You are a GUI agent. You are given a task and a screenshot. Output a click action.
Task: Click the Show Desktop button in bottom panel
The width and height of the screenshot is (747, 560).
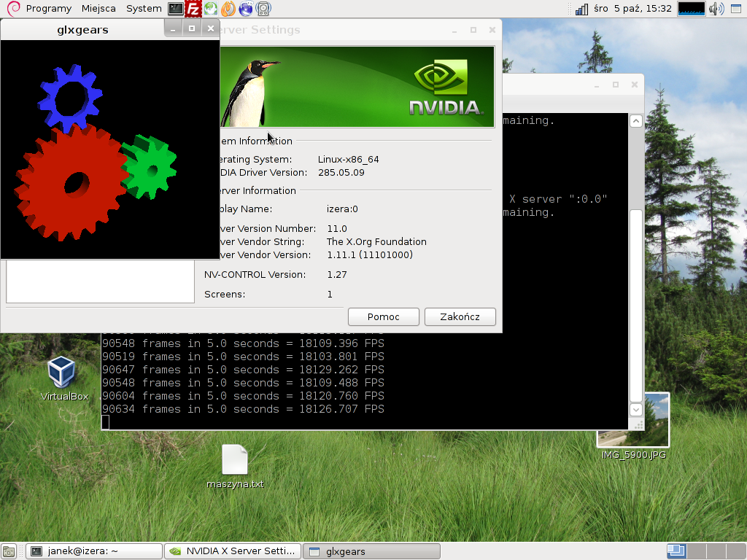click(9, 551)
